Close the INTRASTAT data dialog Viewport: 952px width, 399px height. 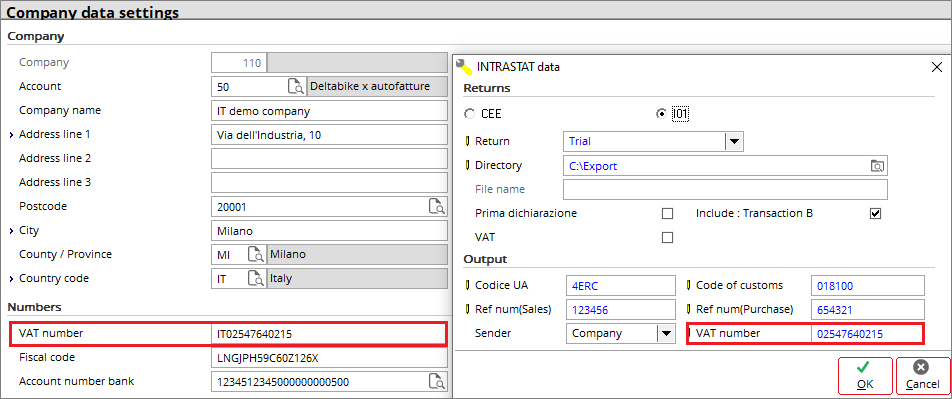[937, 67]
